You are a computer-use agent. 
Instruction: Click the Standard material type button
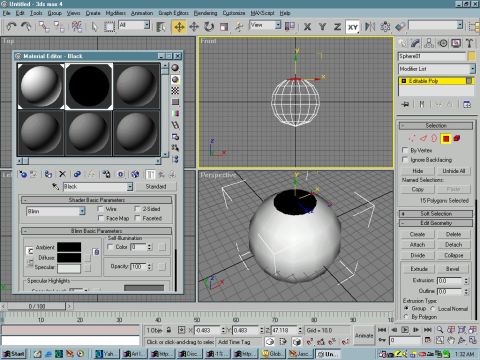(x=156, y=187)
